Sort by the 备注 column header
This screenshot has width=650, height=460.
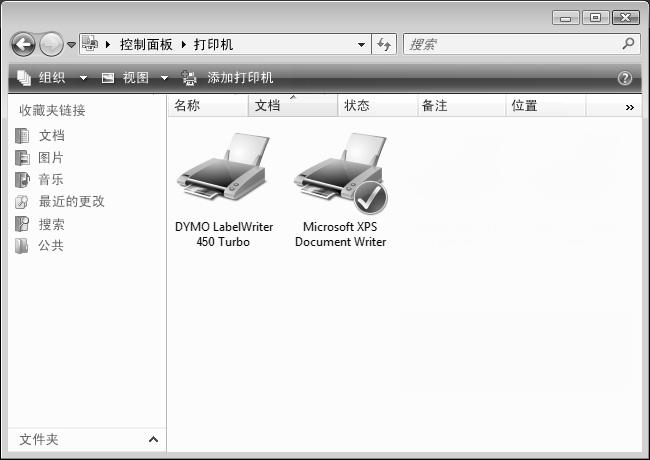[x=461, y=106]
